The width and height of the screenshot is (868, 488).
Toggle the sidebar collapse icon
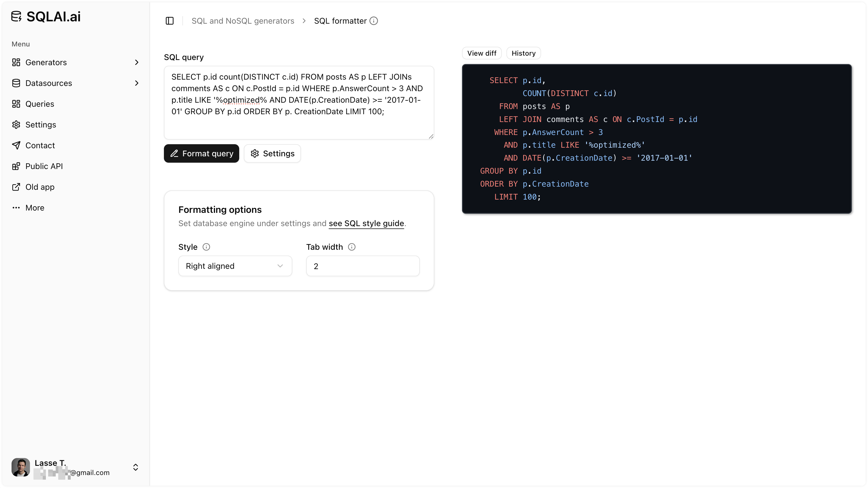pos(169,20)
